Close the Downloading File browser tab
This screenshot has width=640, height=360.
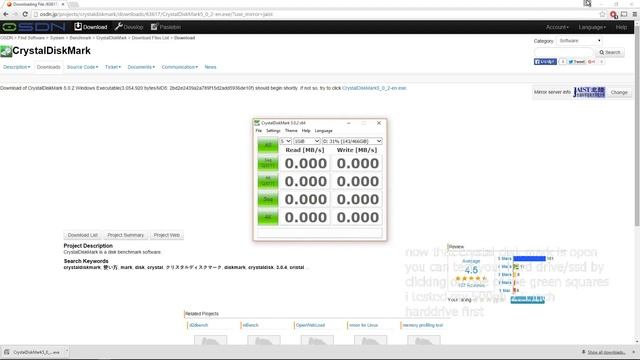point(63,4)
